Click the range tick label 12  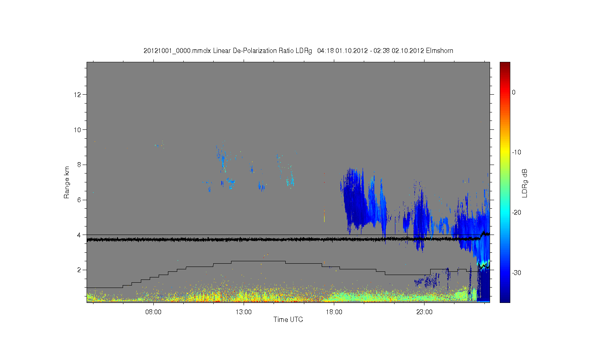78,95
